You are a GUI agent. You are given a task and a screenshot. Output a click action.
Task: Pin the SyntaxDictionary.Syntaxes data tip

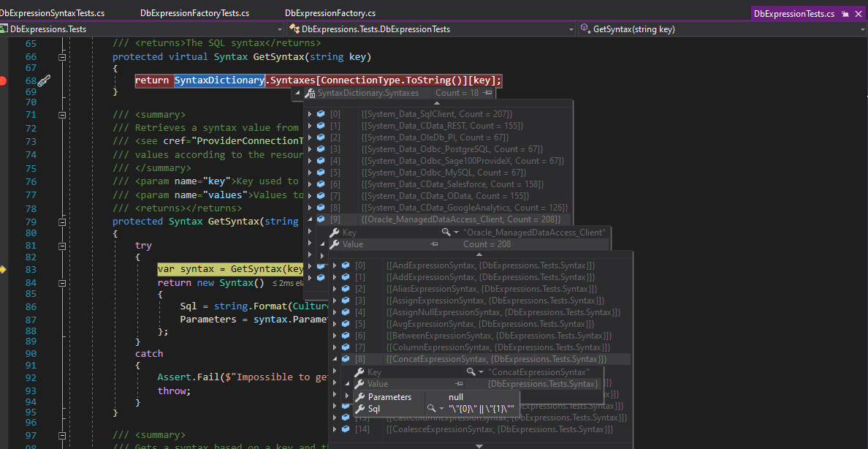tap(488, 93)
